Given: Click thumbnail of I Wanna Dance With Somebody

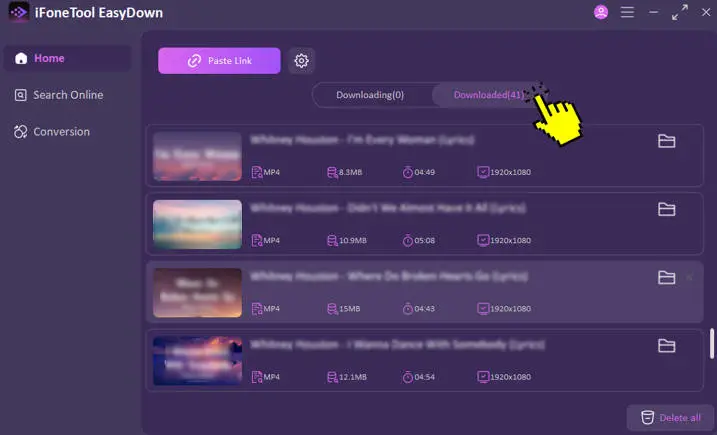Looking at the screenshot, I should (197, 360).
